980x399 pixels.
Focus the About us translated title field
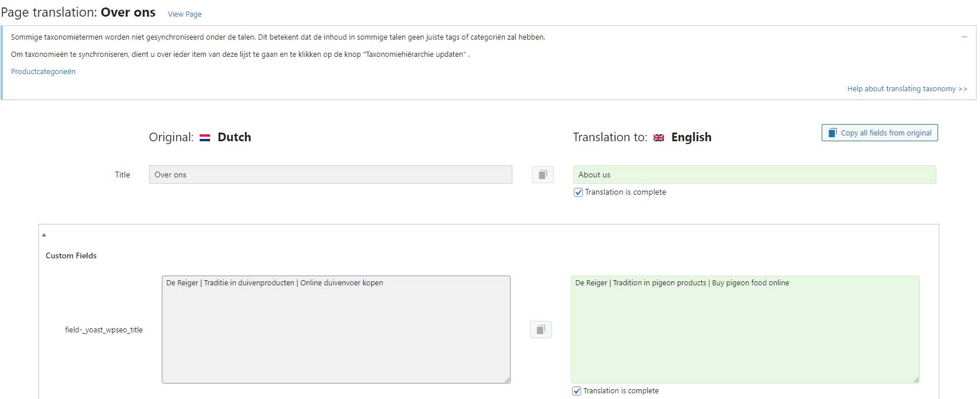point(755,175)
